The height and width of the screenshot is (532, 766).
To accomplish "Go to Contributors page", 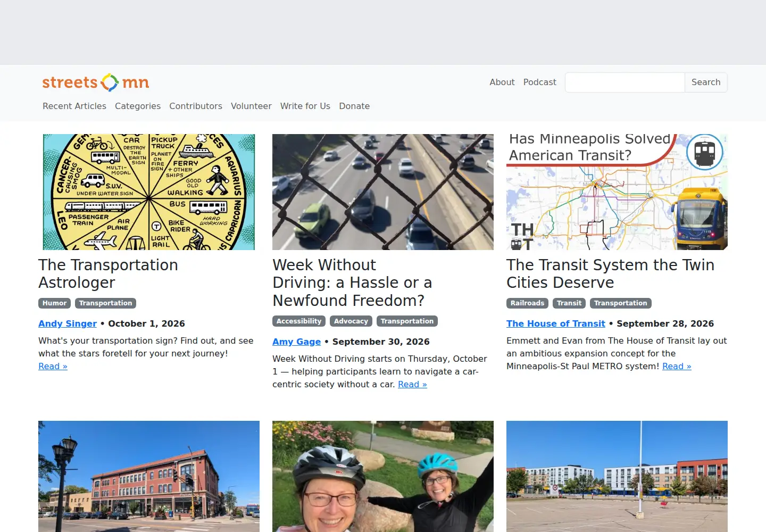I will point(196,106).
